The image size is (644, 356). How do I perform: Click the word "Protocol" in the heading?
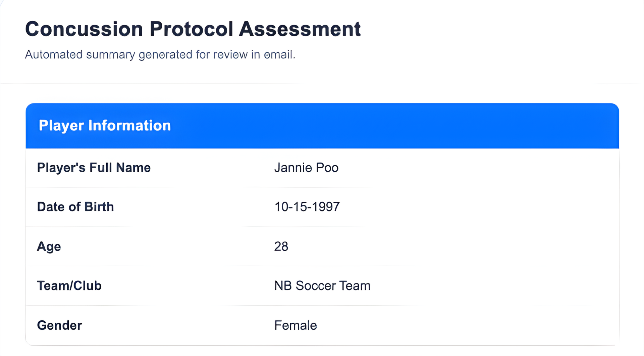[191, 29]
